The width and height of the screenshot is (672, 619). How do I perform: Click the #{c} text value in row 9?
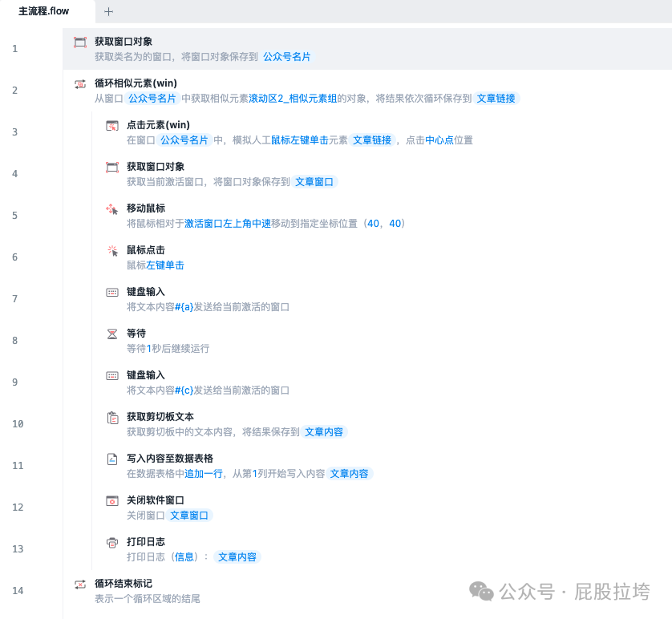pyautogui.click(x=184, y=390)
